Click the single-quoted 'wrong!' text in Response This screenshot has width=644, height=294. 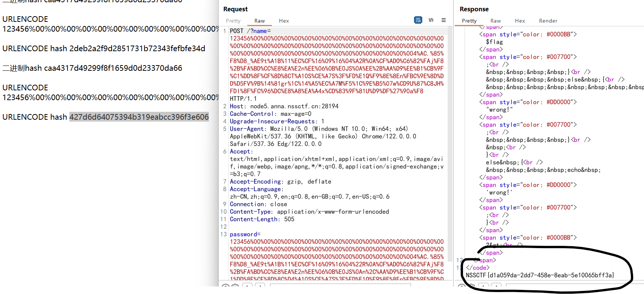pos(500,192)
